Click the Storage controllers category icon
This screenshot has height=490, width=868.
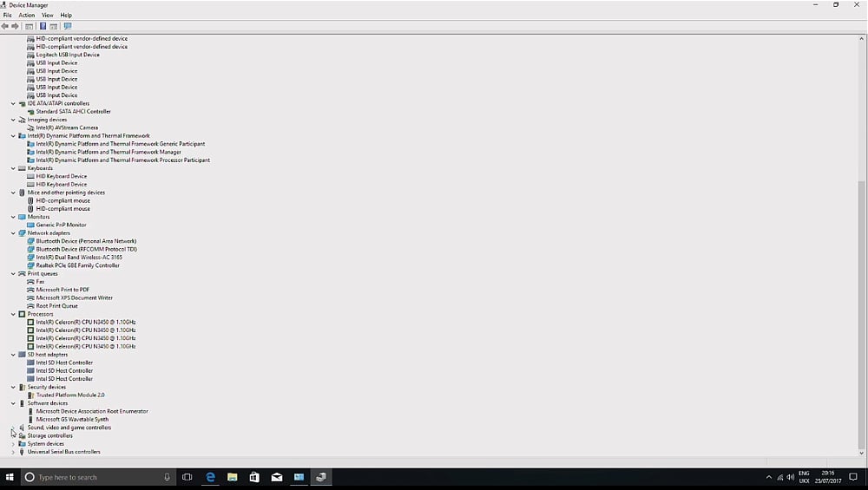(23, 435)
